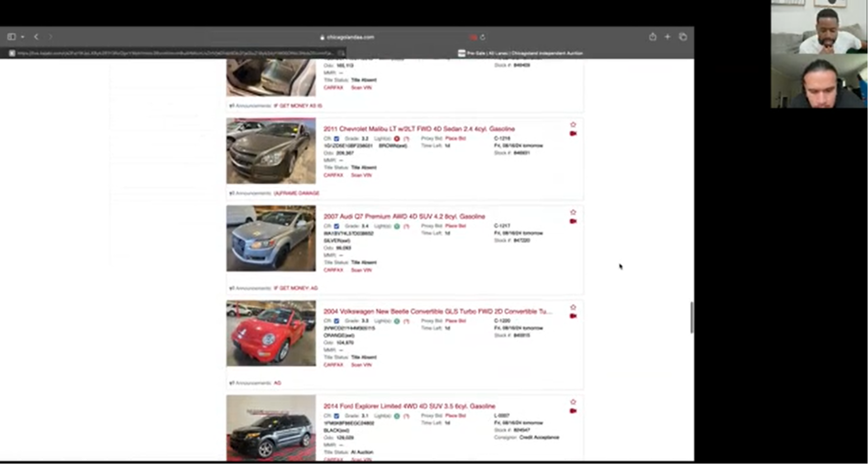This screenshot has height=464, width=868.
Task: Open the CARFAX link for Volkswagen Beetle
Action: pyautogui.click(x=333, y=365)
